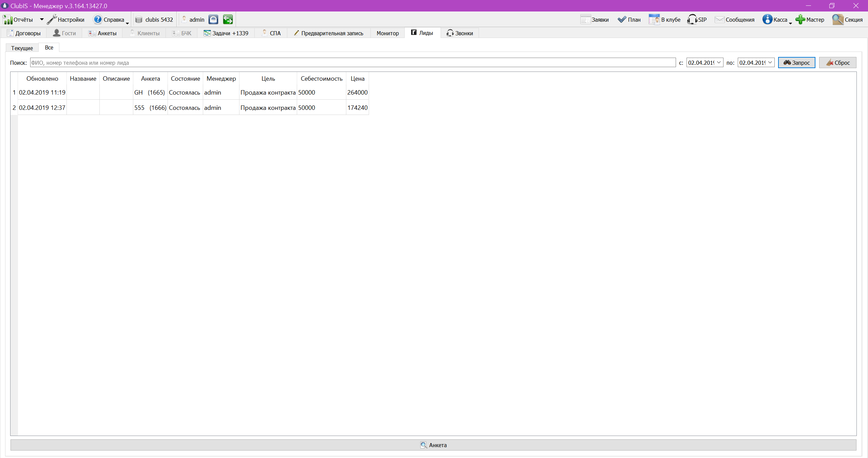Viewport: 868px width, 458px height.
Task: Click the green switch-user arrows icon
Action: [x=228, y=20]
